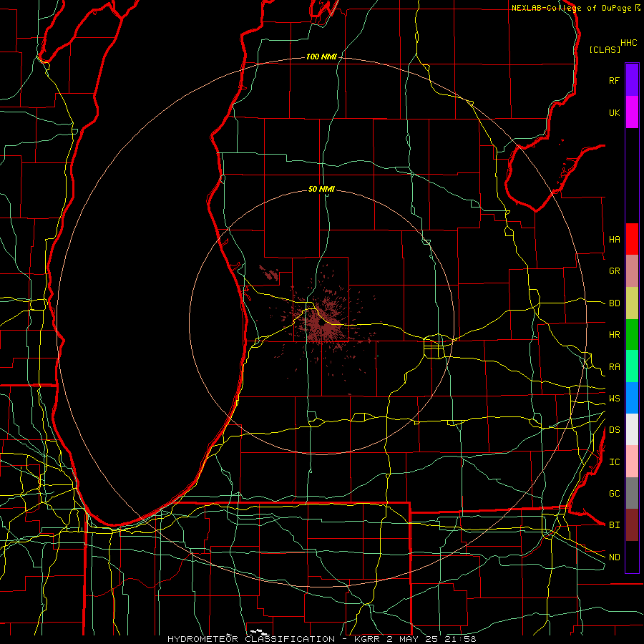
Task: Click the BD legend label
Action: [x=614, y=303]
